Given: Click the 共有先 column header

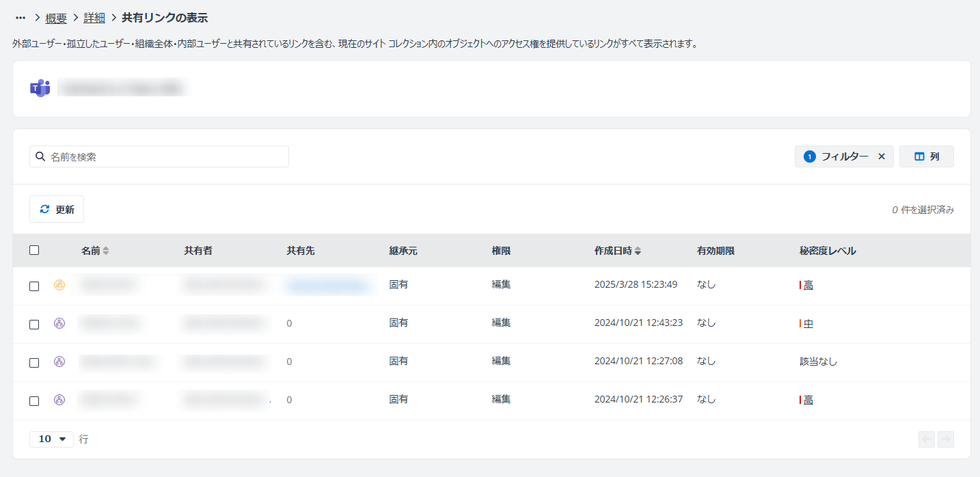Looking at the screenshot, I should pos(301,251).
